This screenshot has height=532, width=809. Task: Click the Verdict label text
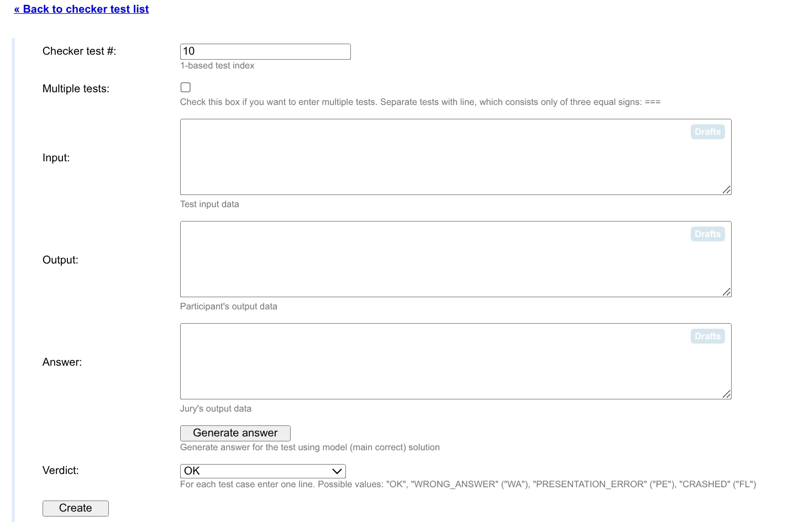(61, 471)
